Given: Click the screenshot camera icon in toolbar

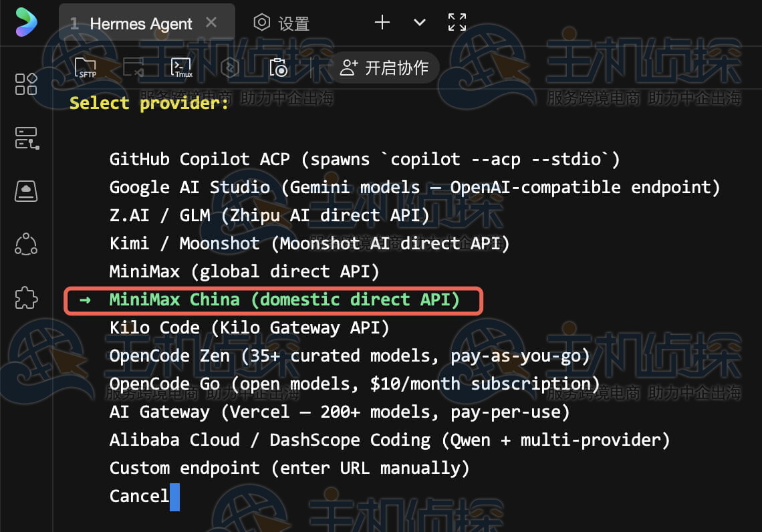Looking at the screenshot, I should pos(278,68).
